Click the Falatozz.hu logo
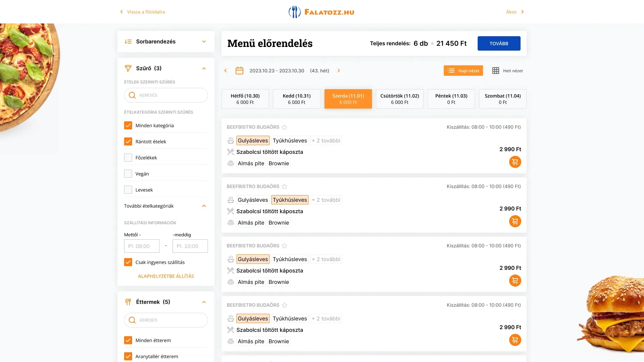The width and height of the screenshot is (644, 362). tap(321, 12)
